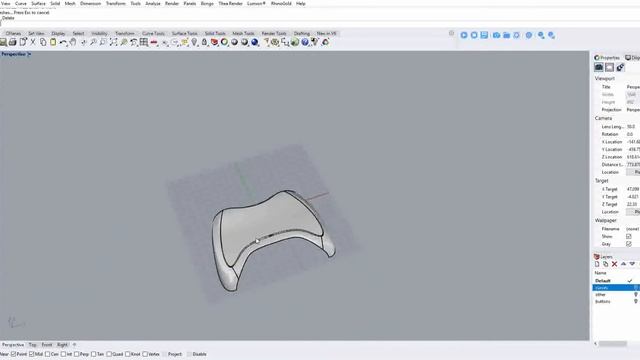Click the red X delete layer icon
The width and height of the screenshot is (640, 360).
coord(614,264)
